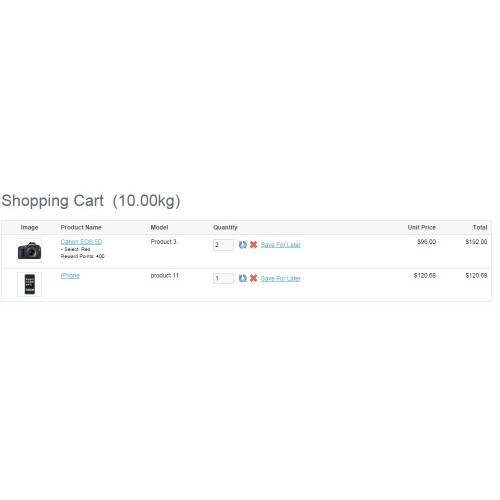Focus the iPhone quantity field
The height and width of the screenshot is (500, 500).
coord(223,278)
